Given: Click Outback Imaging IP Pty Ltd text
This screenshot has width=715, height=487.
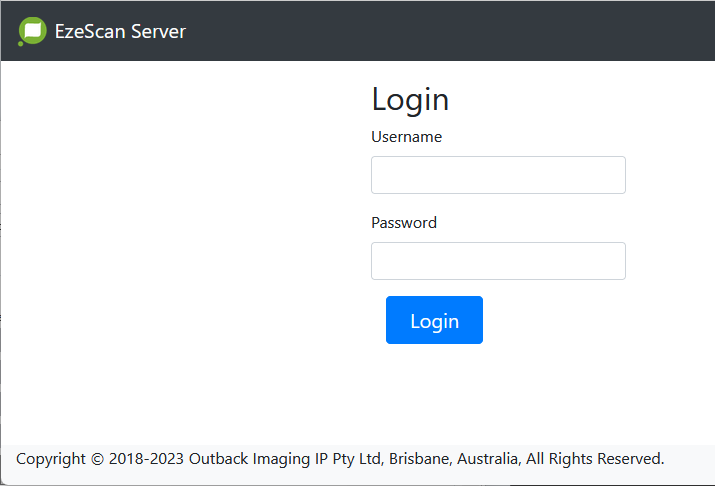Looking at the screenshot, I should coord(286,459).
